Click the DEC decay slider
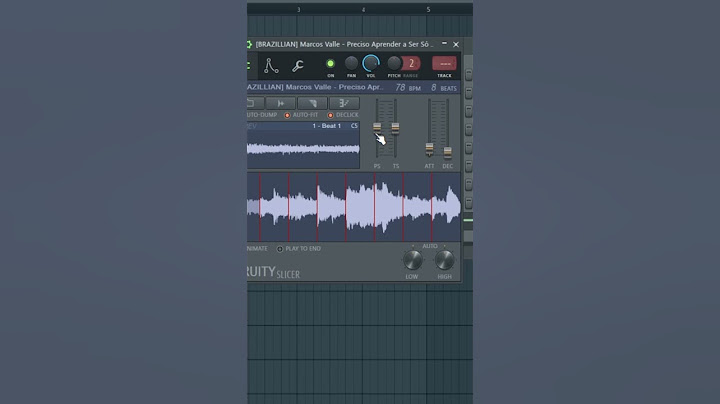 point(447,152)
